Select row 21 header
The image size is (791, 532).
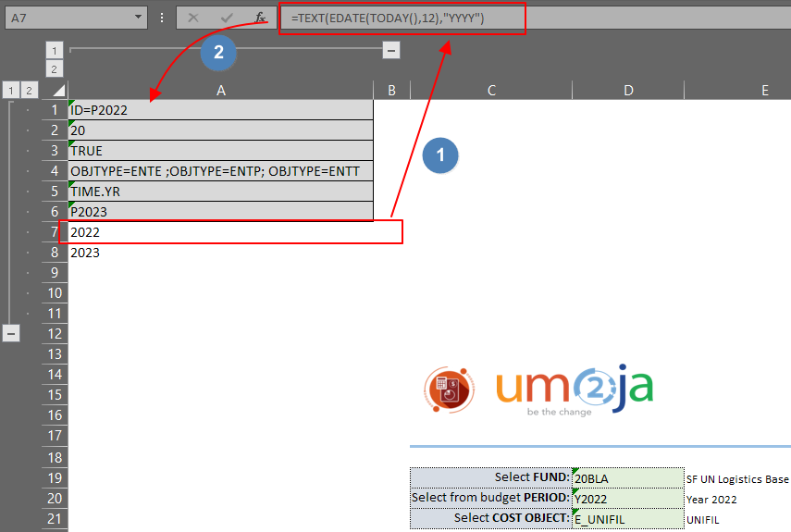point(55,518)
